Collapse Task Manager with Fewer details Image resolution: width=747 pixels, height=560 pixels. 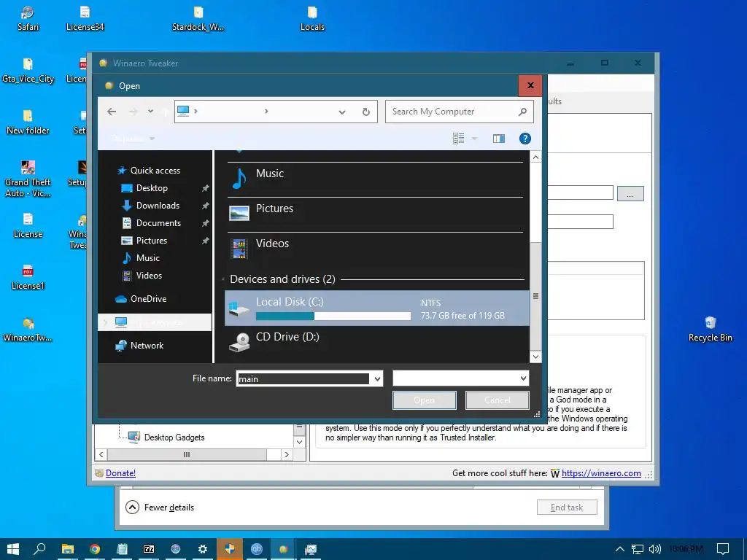click(160, 507)
